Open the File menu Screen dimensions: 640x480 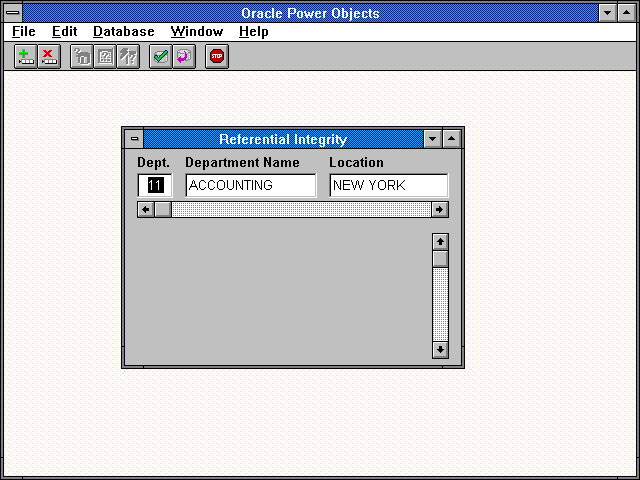[x=23, y=31]
